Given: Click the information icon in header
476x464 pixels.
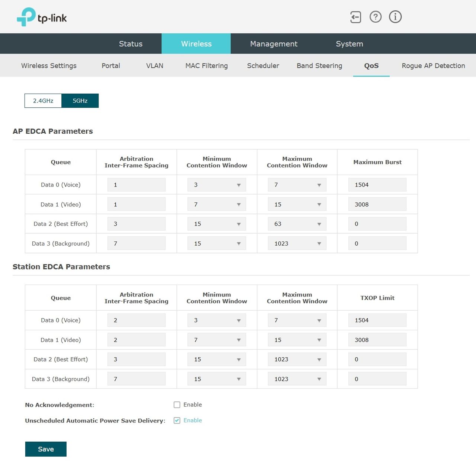Looking at the screenshot, I should [x=395, y=17].
